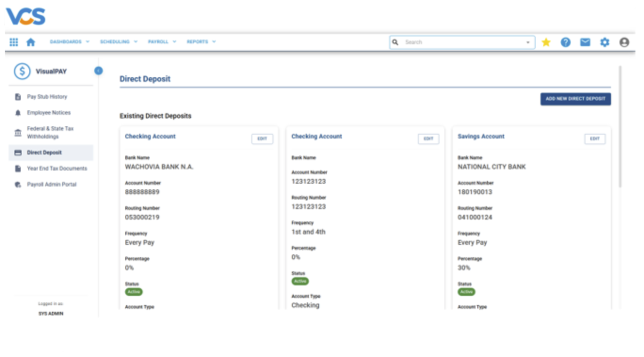Click the Home icon in the toolbar
Image resolution: width=644 pixels, height=357 pixels.
click(x=31, y=42)
